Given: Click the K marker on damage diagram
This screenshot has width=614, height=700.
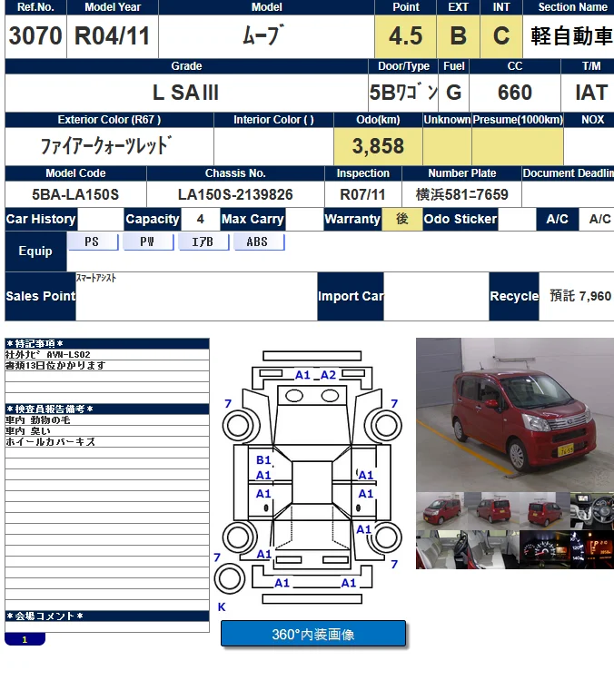Looking at the screenshot, I should [x=222, y=606].
